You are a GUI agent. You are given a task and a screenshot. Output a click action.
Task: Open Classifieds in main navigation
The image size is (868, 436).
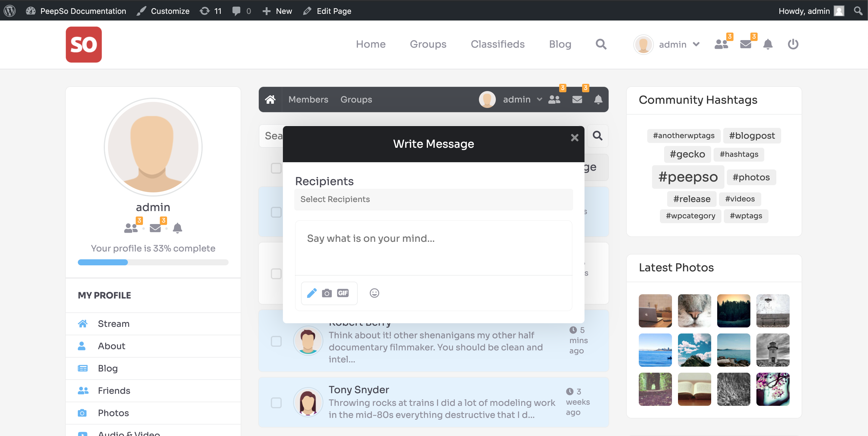pos(497,44)
